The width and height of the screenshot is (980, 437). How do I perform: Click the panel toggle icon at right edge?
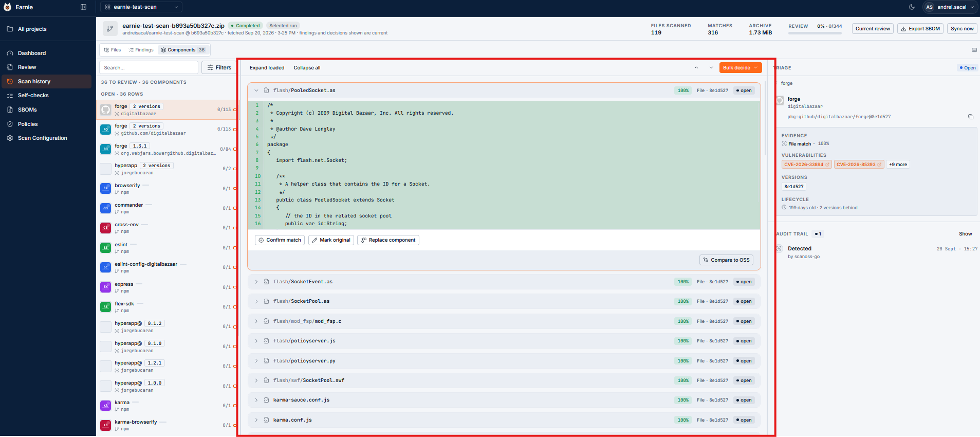[974, 50]
